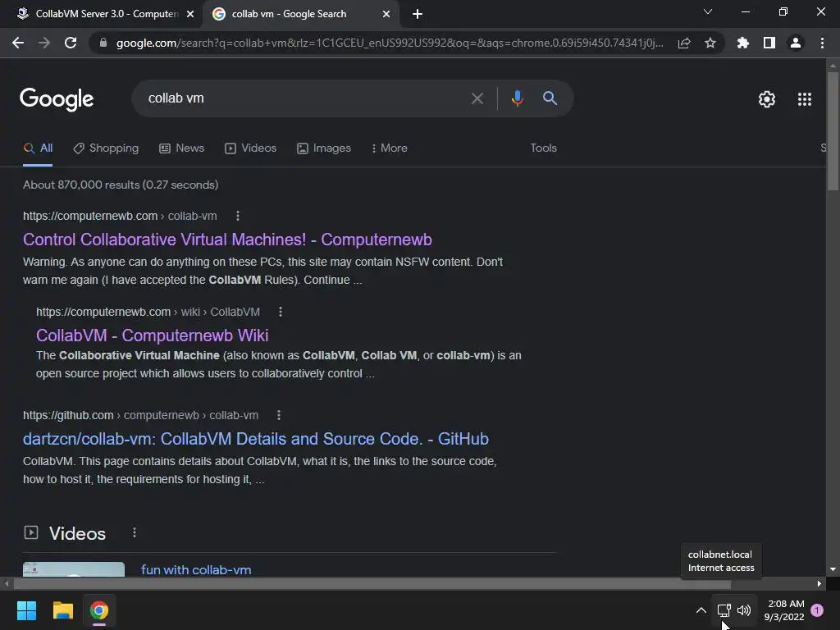View site info via the lock icon
The width and height of the screenshot is (840, 630).
coord(103,43)
